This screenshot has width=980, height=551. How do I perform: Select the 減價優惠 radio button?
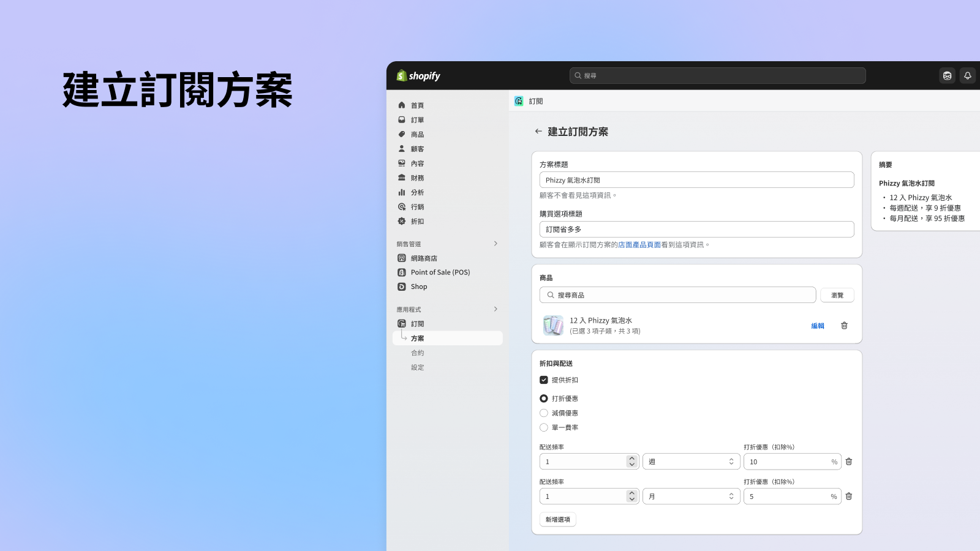coord(544,413)
